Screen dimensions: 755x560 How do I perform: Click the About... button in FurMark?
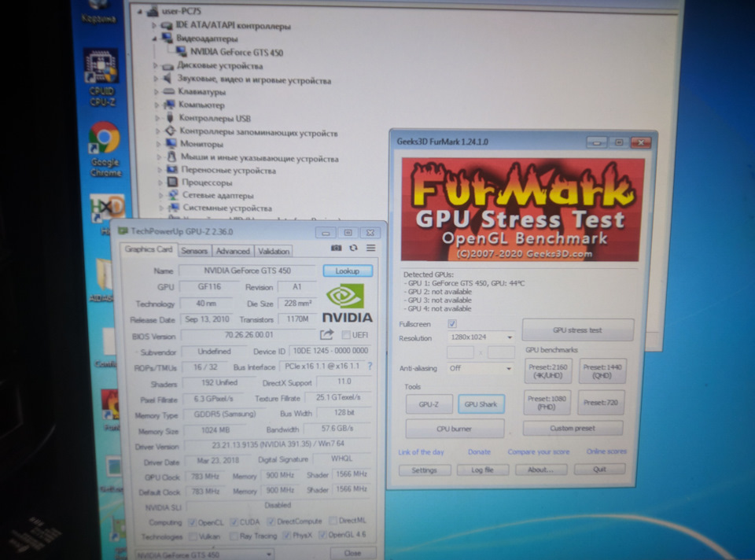tap(541, 470)
